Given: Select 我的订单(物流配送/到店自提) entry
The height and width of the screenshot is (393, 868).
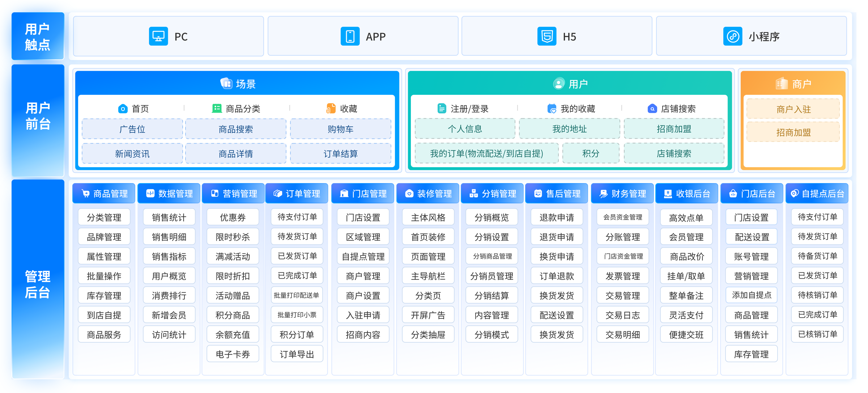Looking at the screenshot, I should pyautogui.click(x=486, y=153).
